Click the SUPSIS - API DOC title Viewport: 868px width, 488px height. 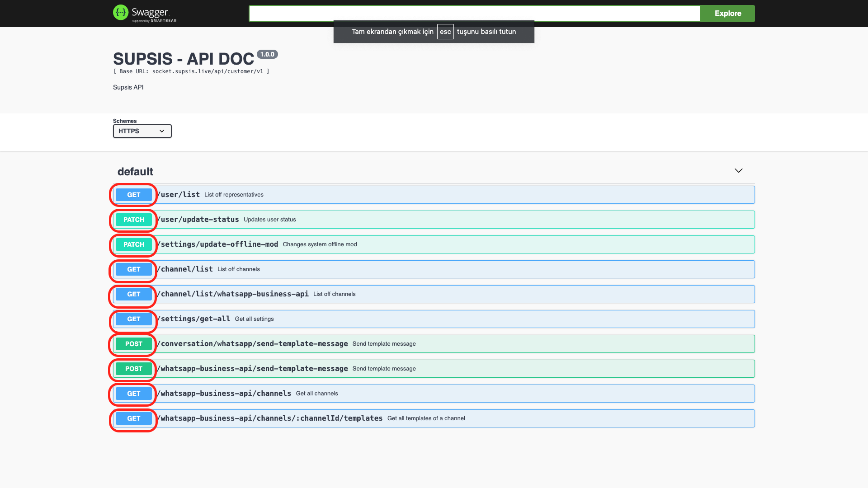tap(184, 59)
